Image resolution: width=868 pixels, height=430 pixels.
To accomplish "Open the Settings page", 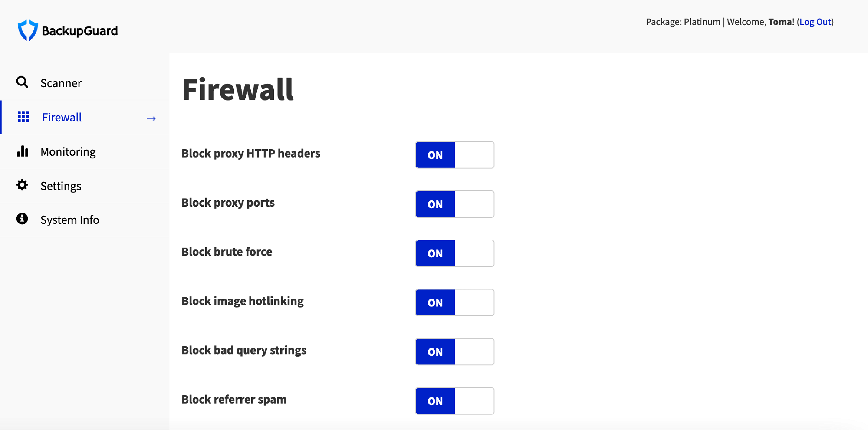I will [x=61, y=186].
